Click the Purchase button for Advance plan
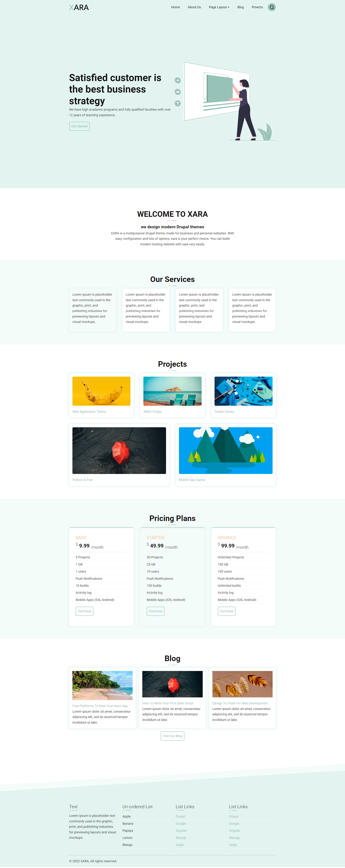Image resolution: width=345 pixels, height=868 pixels. tap(226, 611)
